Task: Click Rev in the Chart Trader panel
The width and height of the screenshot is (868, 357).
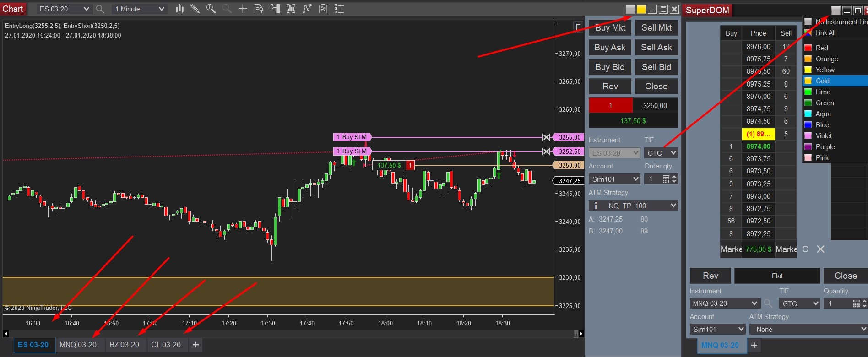Action: [610, 86]
